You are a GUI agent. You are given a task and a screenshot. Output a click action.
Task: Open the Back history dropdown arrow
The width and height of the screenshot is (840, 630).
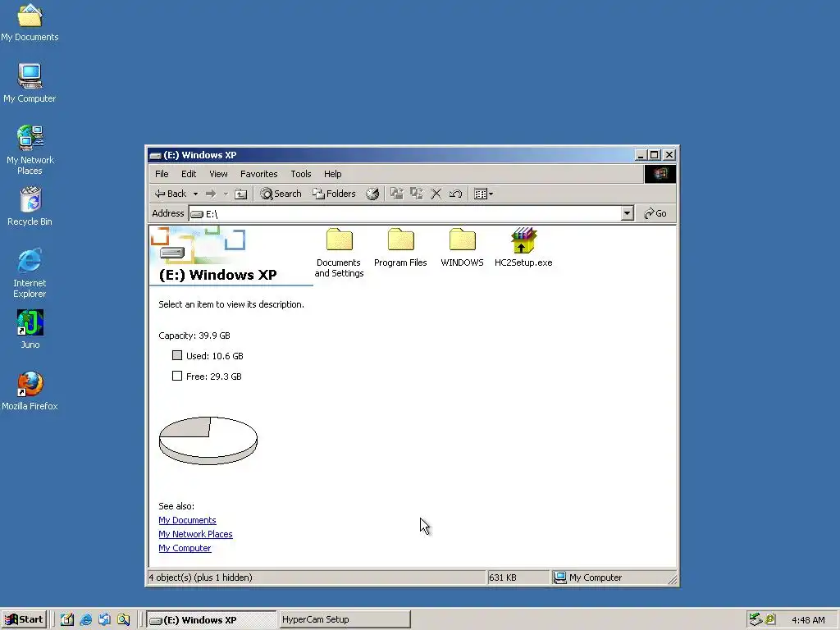tap(195, 194)
